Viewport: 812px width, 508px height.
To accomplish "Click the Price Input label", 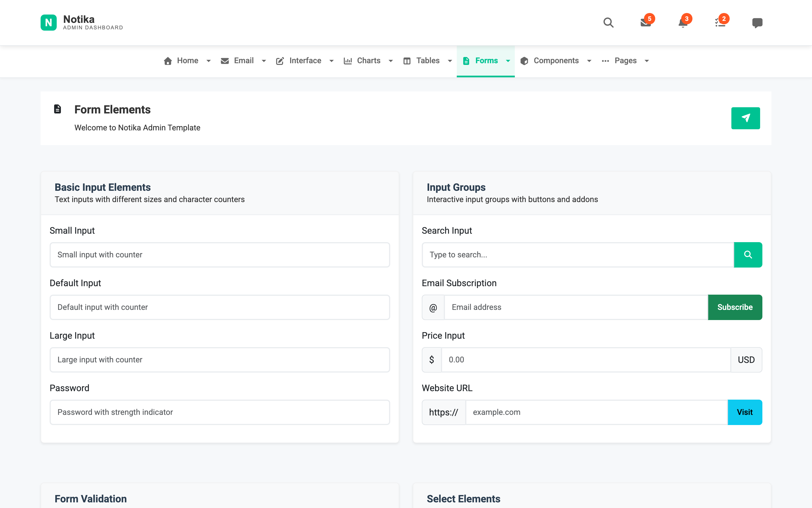I will (x=443, y=336).
